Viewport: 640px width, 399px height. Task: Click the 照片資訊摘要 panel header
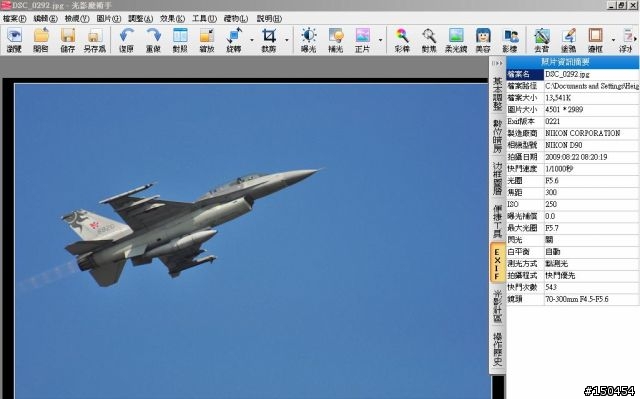[x=573, y=62]
